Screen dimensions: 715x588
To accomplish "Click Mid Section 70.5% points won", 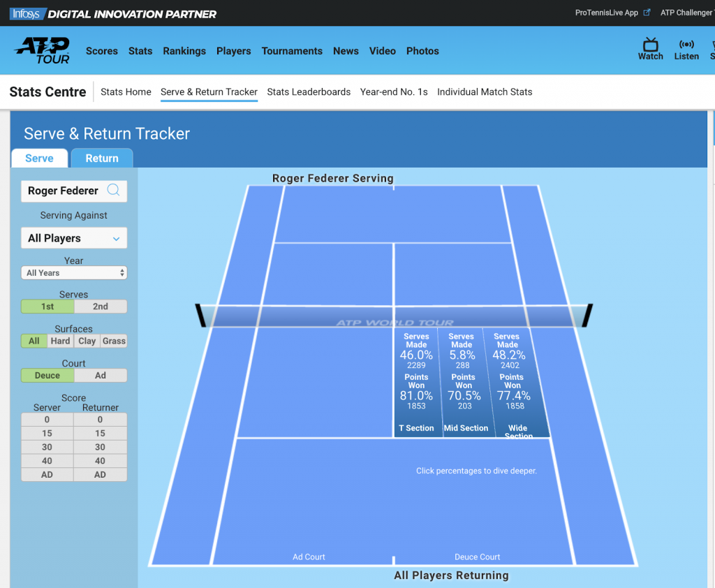I will (x=464, y=395).
